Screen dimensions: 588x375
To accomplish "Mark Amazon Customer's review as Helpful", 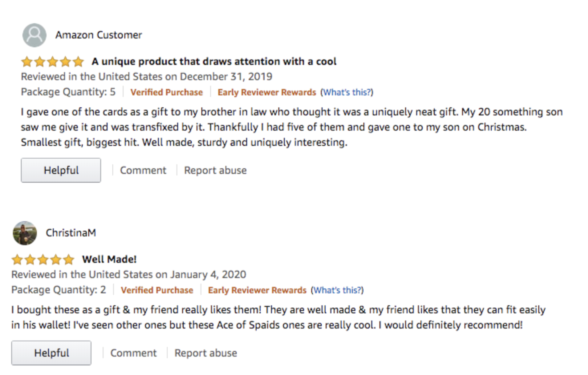I will (x=61, y=170).
